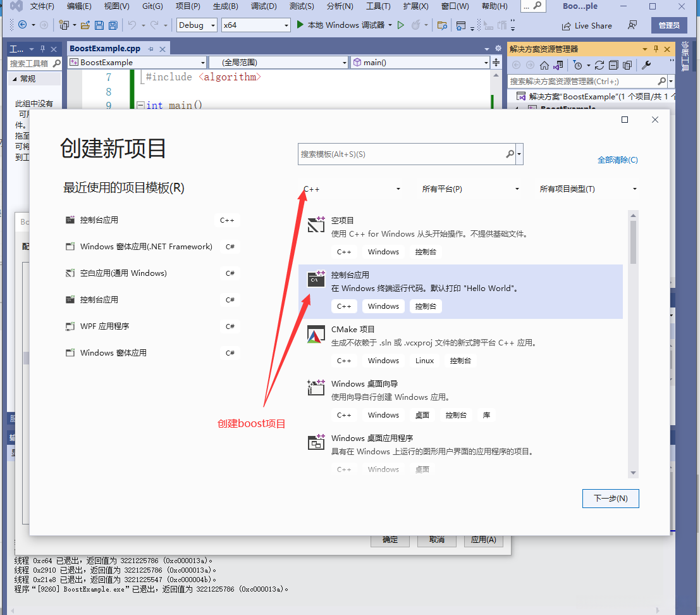This screenshot has height=615, width=700.
Task: Click the open file folder icon
Action: pos(85,25)
